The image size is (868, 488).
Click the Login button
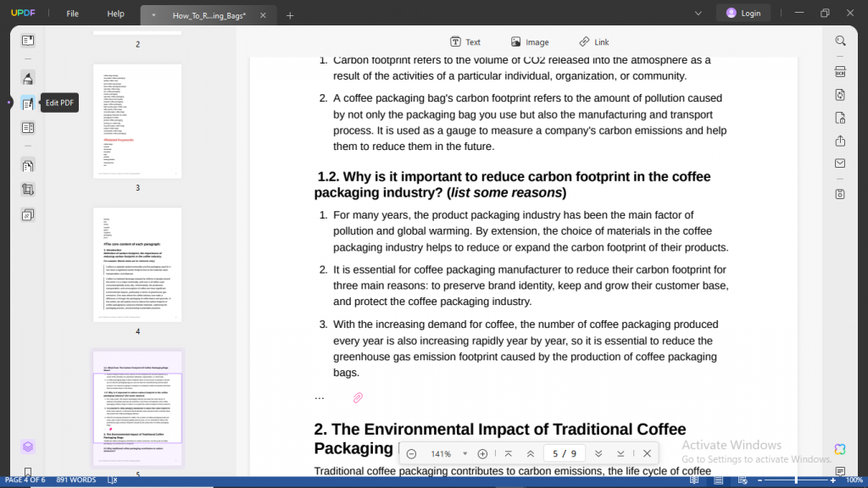(x=743, y=14)
